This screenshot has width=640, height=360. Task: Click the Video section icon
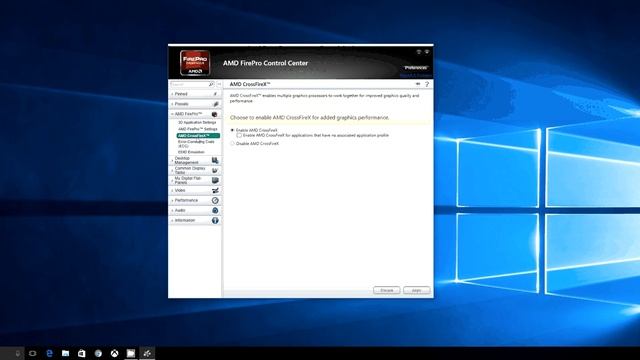215,190
